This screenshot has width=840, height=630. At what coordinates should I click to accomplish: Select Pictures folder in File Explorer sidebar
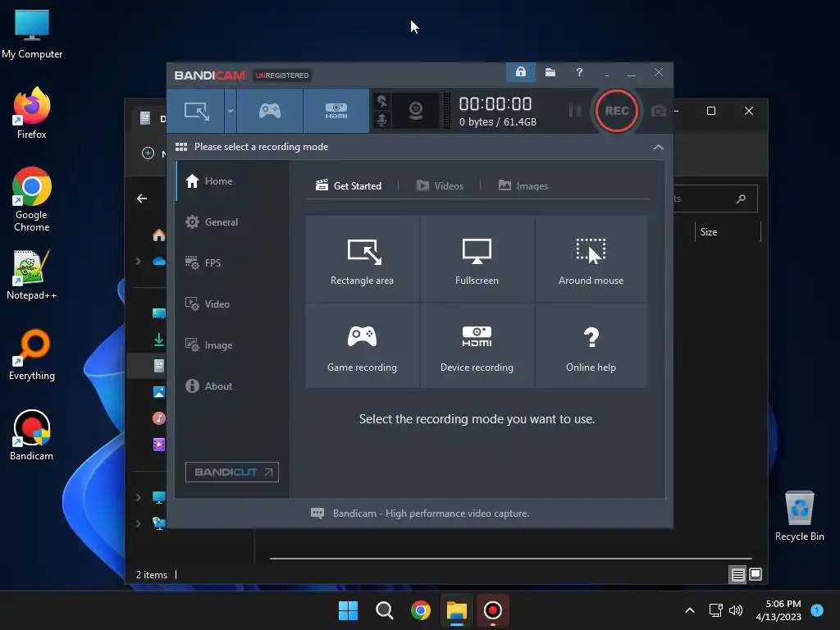pos(158,391)
